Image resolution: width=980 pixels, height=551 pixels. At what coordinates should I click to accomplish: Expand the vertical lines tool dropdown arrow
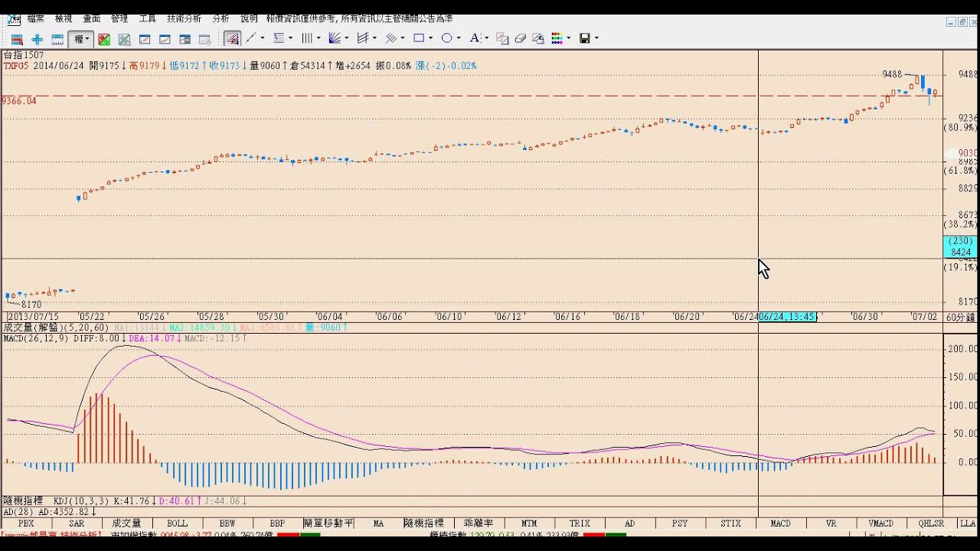point(318,38)
